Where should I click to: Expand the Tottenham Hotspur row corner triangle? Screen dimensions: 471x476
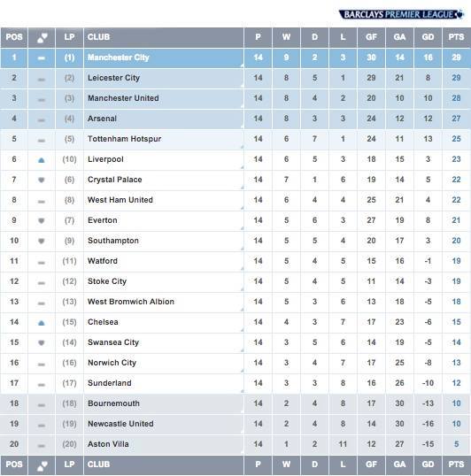click(x=242, y=147)
